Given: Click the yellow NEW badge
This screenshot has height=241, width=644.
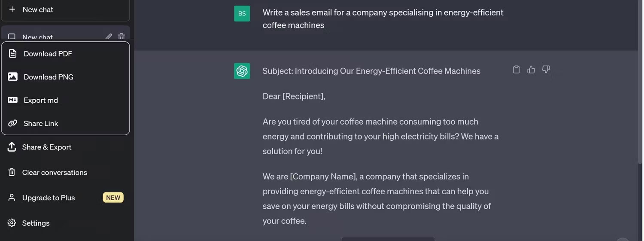Looking at the screenshot, I should coord(113,198).
